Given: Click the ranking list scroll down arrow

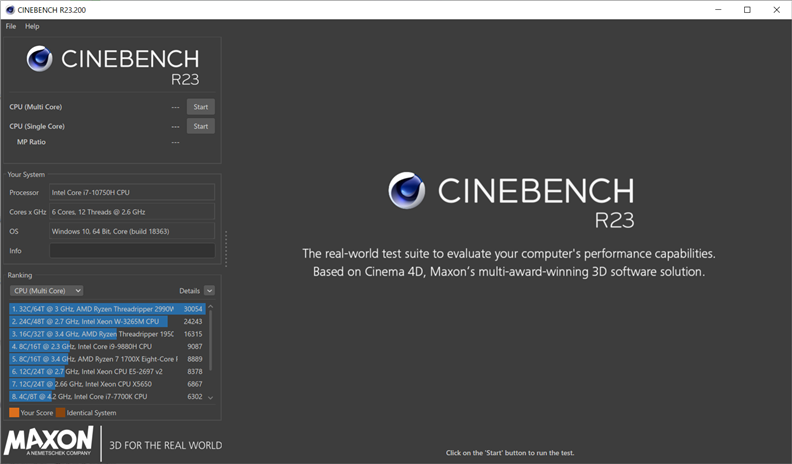Looking at the screenshot, I should (211, 398).
